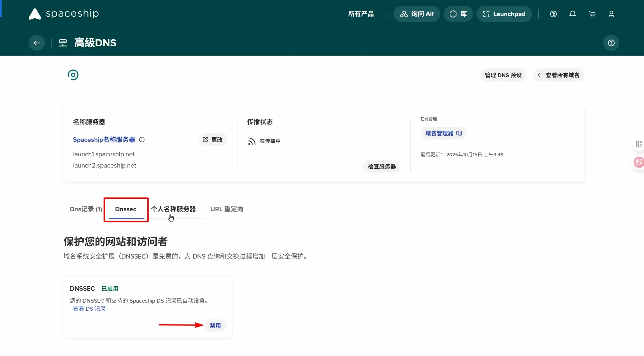This screenshot has height=356, width=644.
Task: Click 更改 to change nameservers
Action: click(213, 140)
